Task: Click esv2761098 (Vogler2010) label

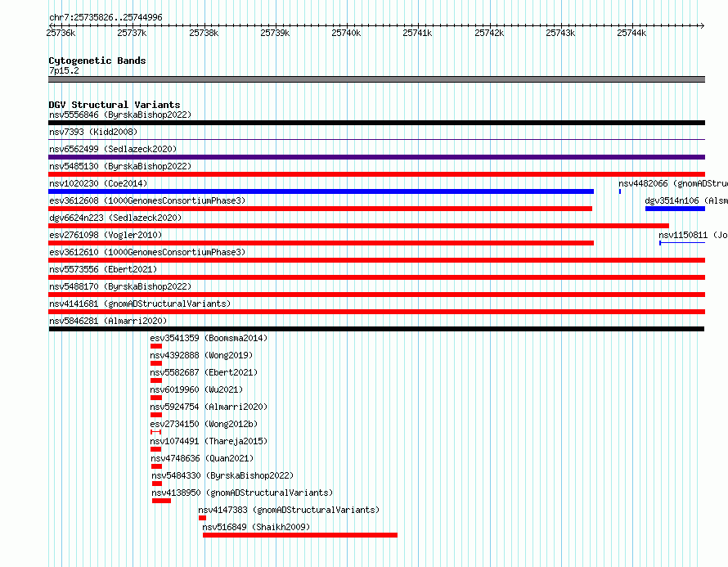Action: pos(106,235)
